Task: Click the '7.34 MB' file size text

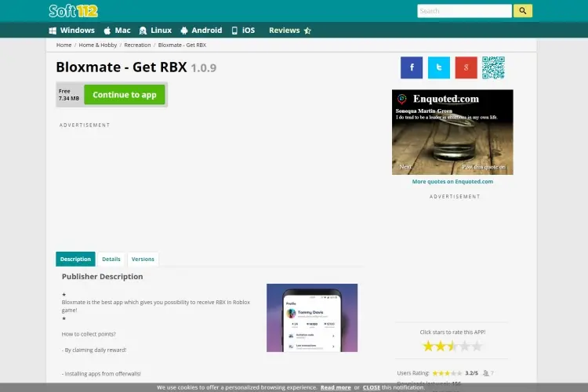Action: [69, 98]
